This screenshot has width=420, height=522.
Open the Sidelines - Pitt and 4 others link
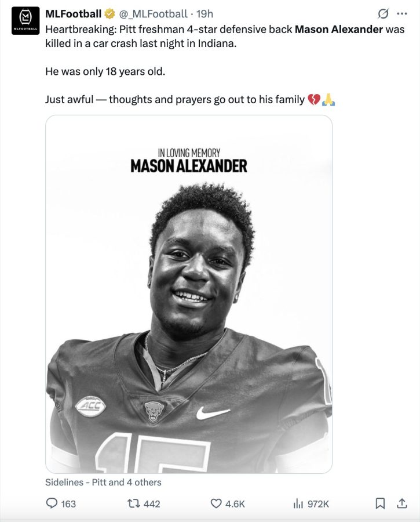pyautogui.click(x=103, y=482)
